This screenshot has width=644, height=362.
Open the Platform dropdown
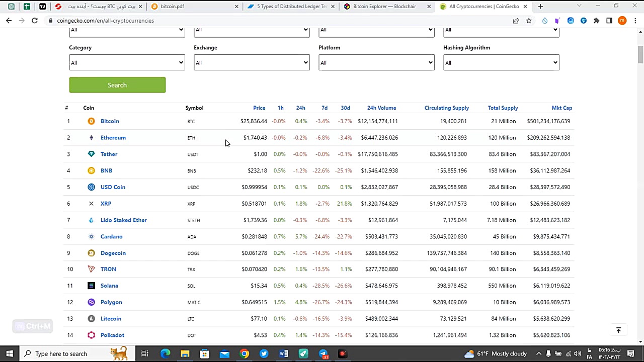coord(376,63)
